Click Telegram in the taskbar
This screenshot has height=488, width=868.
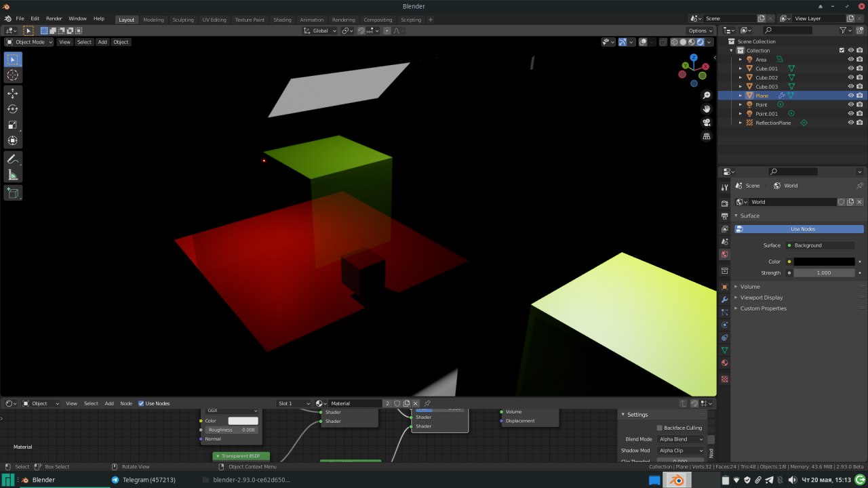tap(143, 480)
